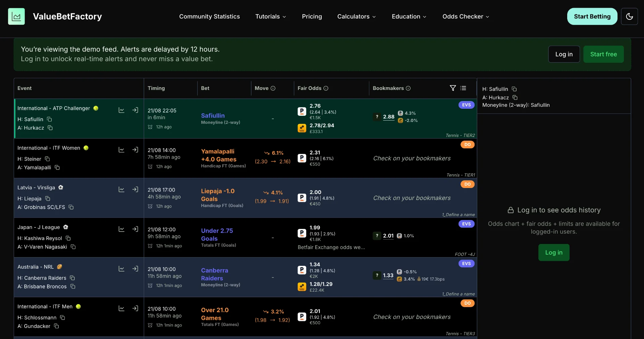The height and width of the screenshot is (339, 644).
Task: Open the Kashiwa Reysol event link arrow
Action: tap(135, 229)
